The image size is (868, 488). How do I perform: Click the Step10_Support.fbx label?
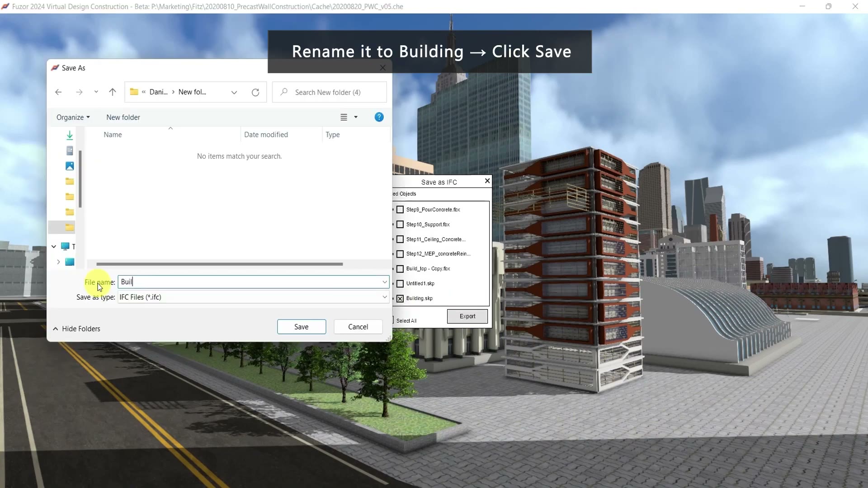pos(428,225)
